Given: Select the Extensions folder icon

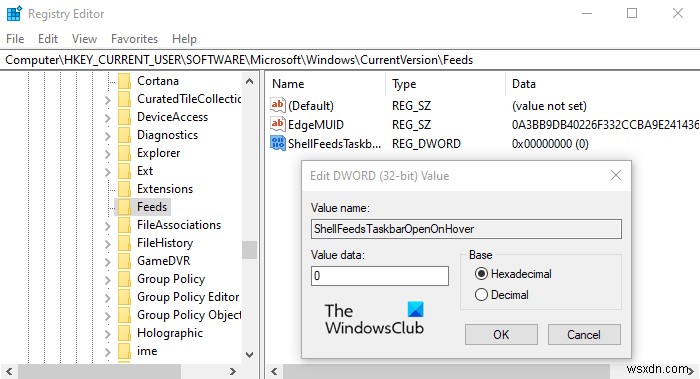Looking at the screenshot, I should [125, 189].
